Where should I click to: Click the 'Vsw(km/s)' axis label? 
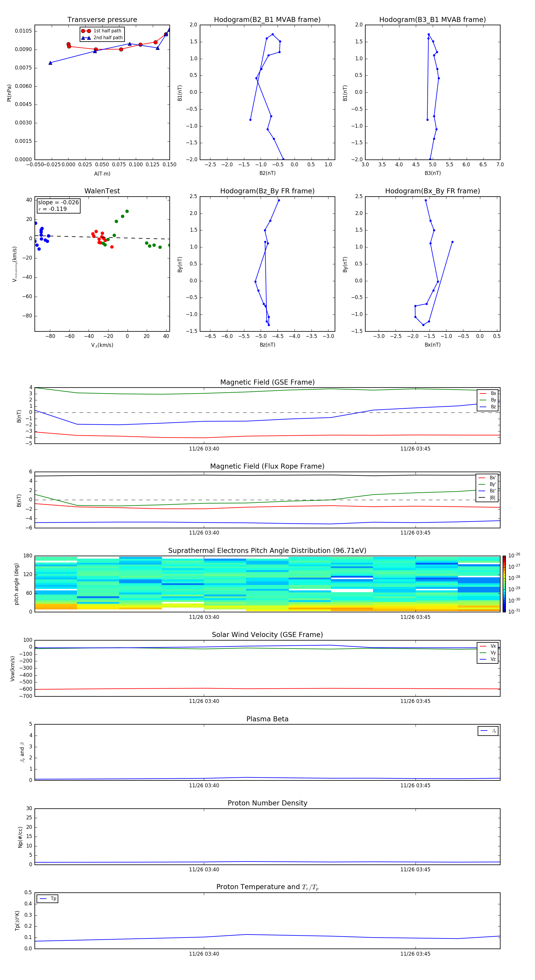[x=12, y=668]
